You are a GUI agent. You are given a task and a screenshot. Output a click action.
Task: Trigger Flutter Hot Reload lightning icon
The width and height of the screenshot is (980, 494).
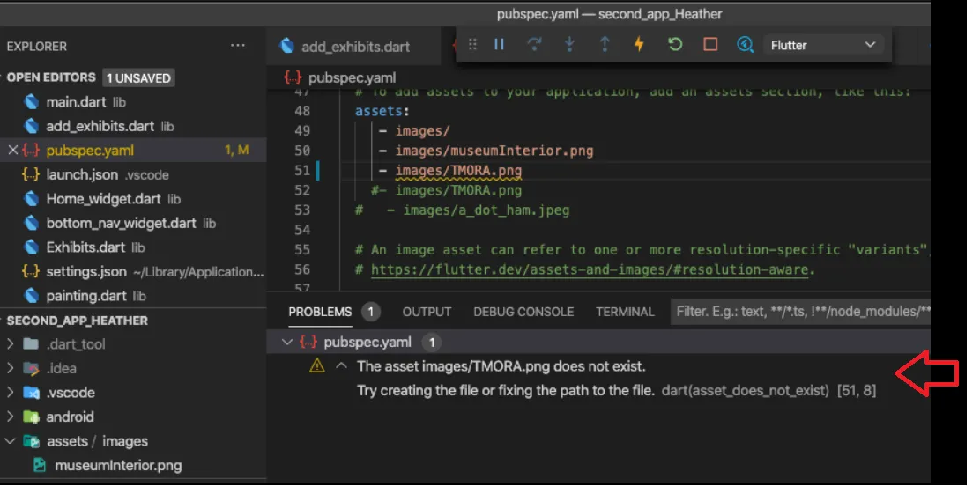639,44
